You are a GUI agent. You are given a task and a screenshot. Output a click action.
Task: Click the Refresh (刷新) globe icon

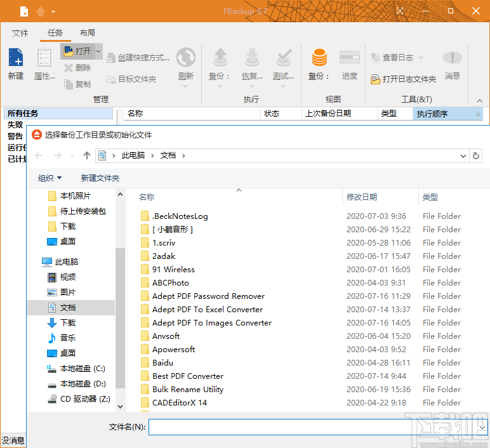[x=186, y=58]
